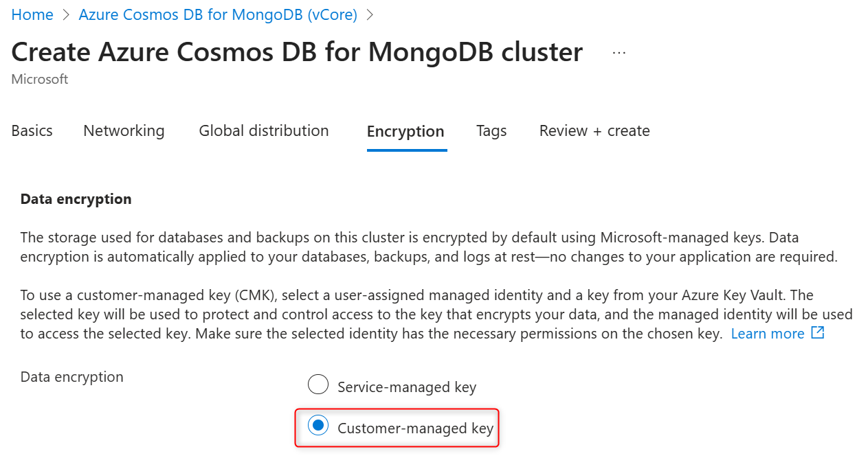Open the ellipsis more options menu
The image size is (868, 458).
(619, 53)
